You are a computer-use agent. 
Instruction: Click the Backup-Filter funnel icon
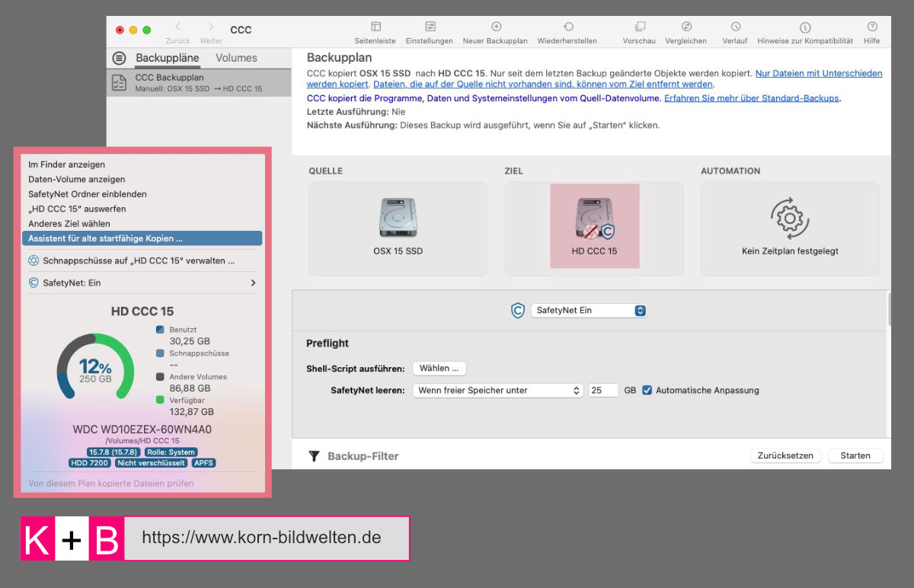pyautogui.click(x=314, y=456)
